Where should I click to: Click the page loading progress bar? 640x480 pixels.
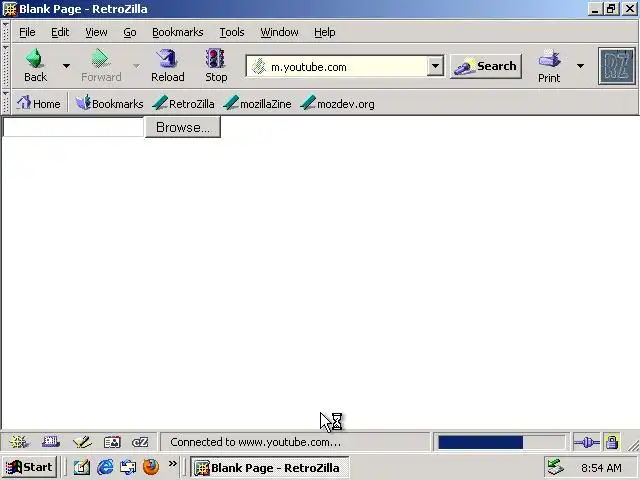pos(501,442)
